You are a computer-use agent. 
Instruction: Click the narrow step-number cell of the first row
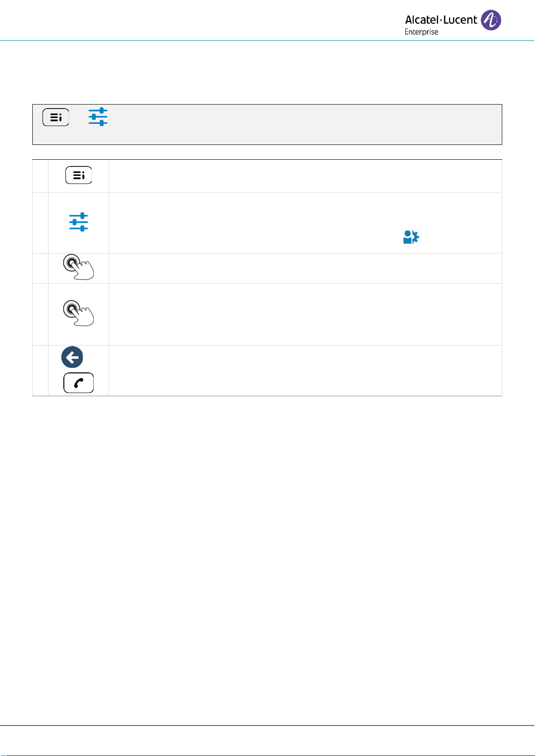point(40,176)
